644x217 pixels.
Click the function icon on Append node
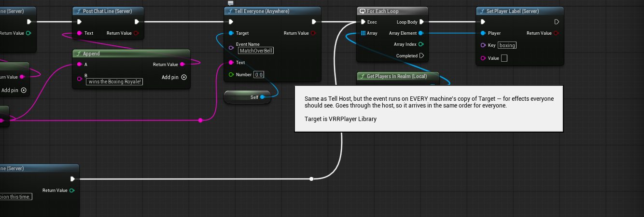(x=79, y=54)
